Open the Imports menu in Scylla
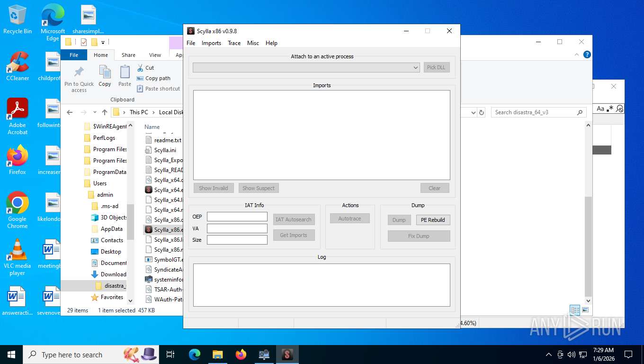This screenshot has height=364, width=644. [211, 43]
